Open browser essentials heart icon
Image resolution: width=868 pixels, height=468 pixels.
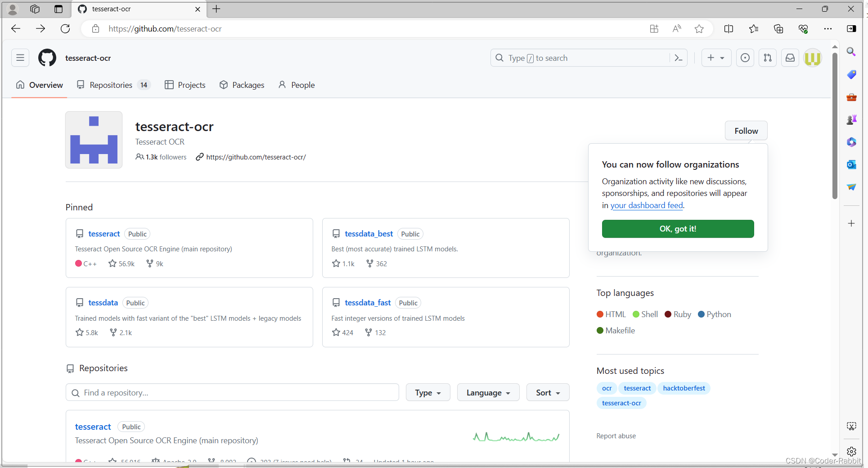pos(803,29)
